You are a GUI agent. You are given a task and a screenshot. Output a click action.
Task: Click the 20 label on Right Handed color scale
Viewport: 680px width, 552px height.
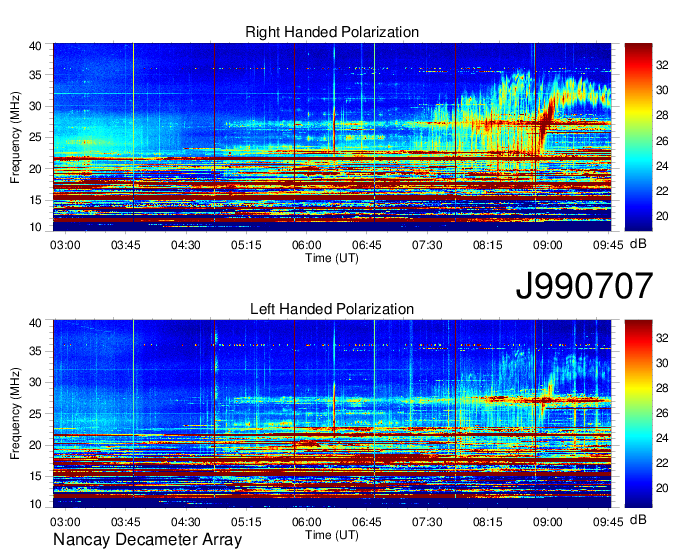[x=662, y=216]
